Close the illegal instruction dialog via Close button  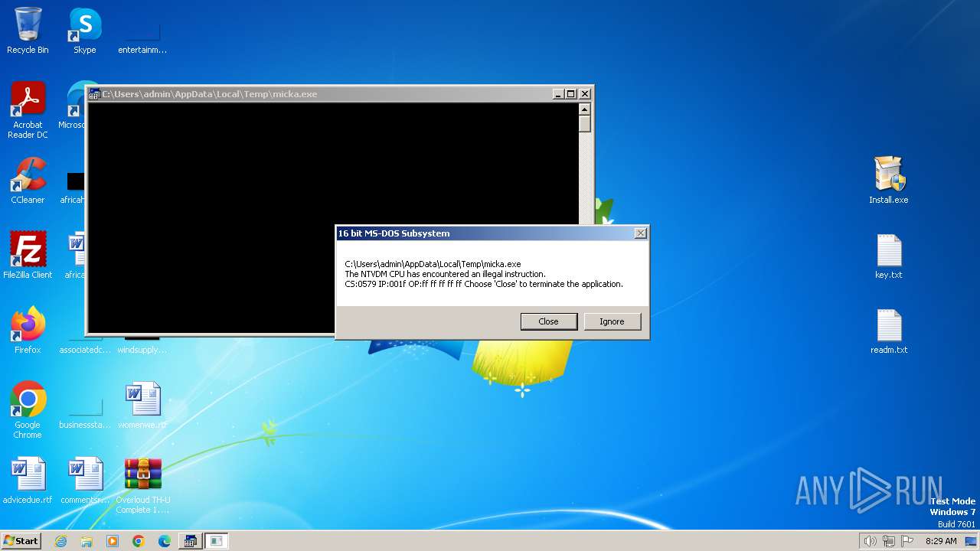pyautogui.click(x=548, y=321)
